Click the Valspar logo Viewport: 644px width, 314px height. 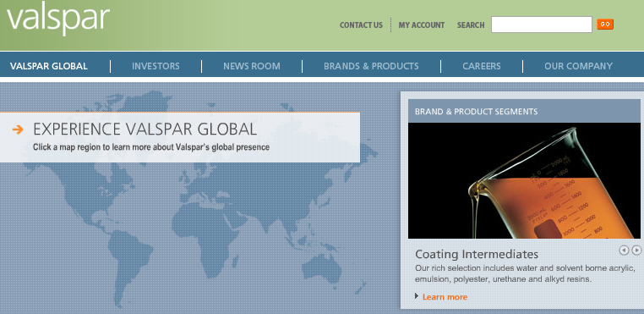[x=58, y=18]
